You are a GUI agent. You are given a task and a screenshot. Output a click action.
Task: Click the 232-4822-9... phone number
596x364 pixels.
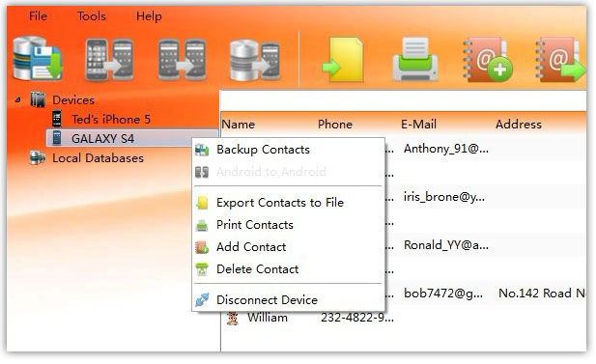pos(356,318)
